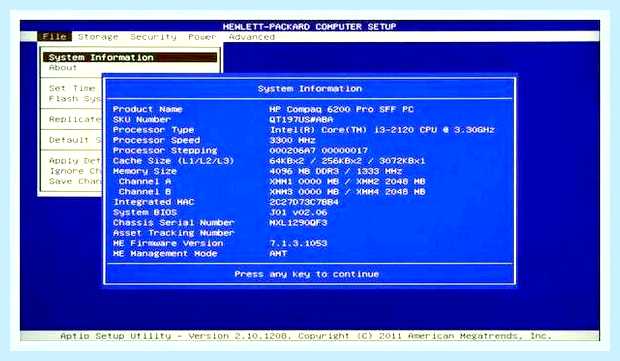
Task: Click Press any key to continue
Action: click(x=307, y=274)
